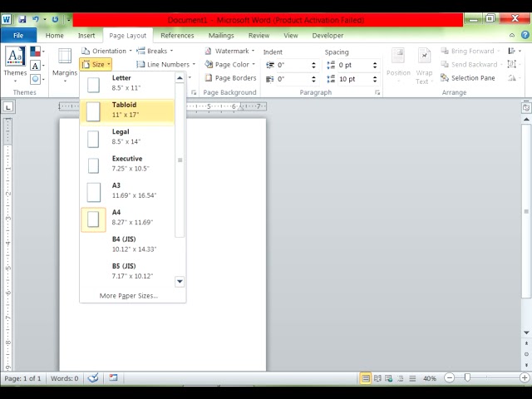The width and height of the screenshot is (532, 399).
Task: Click Words: 0 in status bar
Action: point(65,378)
